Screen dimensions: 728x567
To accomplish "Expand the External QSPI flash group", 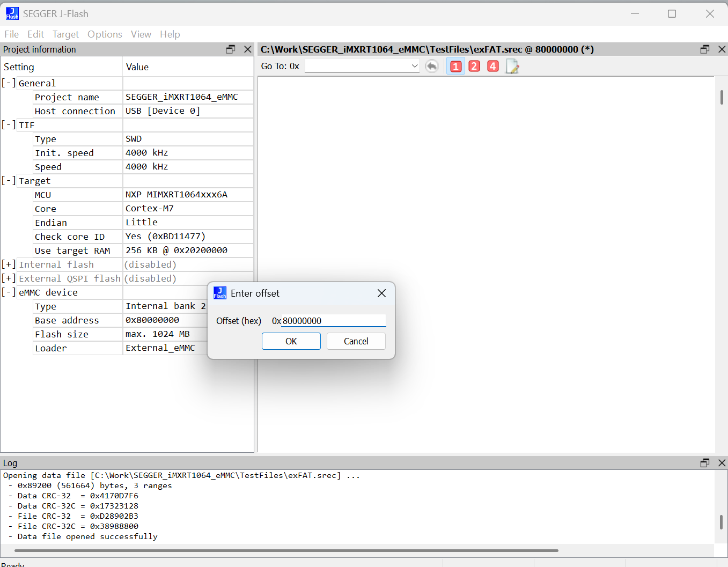I will click(9, 278).
